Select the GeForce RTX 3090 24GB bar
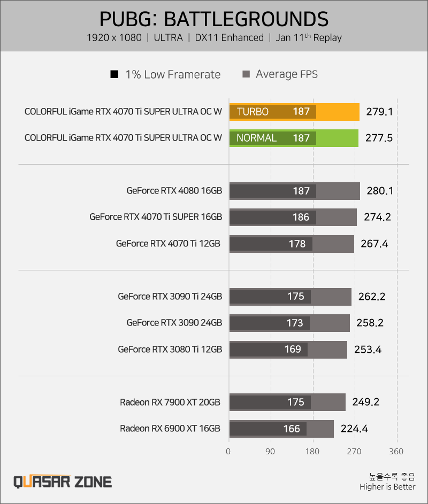The image size is (428, 504). coord(289,323)
